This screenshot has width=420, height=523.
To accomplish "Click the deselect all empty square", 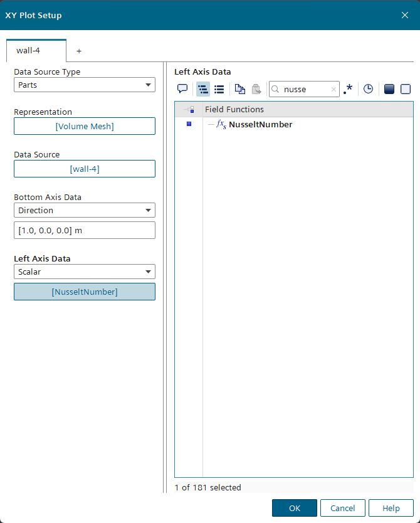I will click(405, 89).
